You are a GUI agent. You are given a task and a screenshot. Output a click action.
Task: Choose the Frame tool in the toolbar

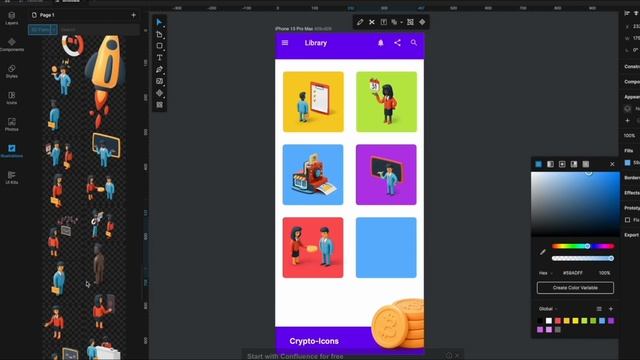pos(159,34)
